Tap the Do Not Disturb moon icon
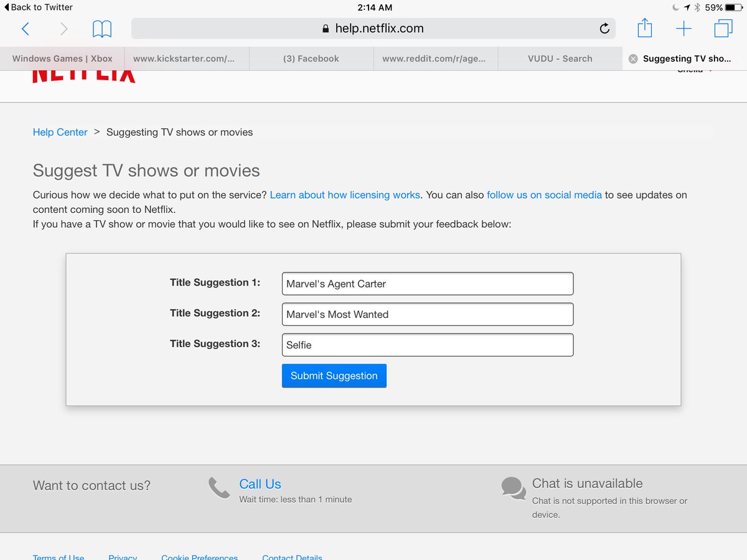The height and width of the screenshot is (560, 747). click(676, 7)
